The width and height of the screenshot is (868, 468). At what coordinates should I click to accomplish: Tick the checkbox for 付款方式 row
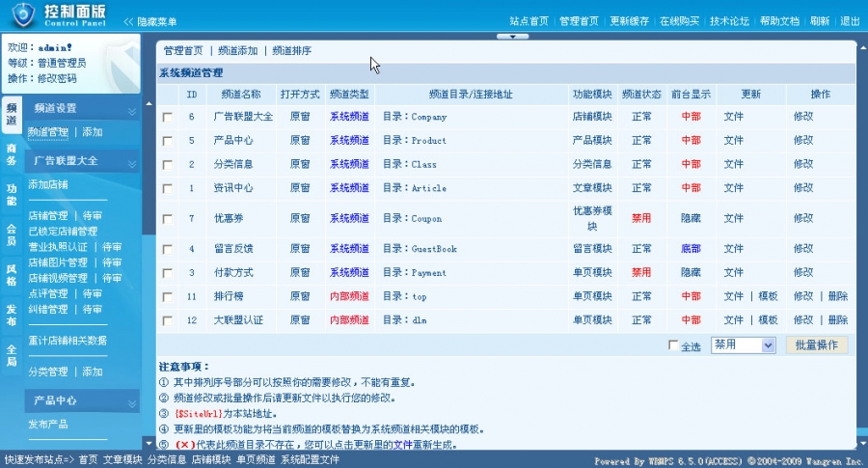pos(167,273)
